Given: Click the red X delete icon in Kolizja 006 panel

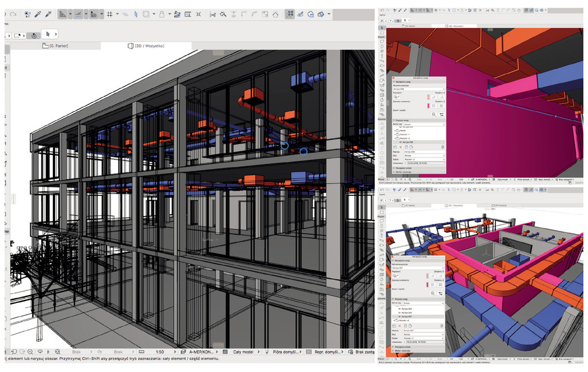Looking at the screenshot, I should [x=400, y=147].
